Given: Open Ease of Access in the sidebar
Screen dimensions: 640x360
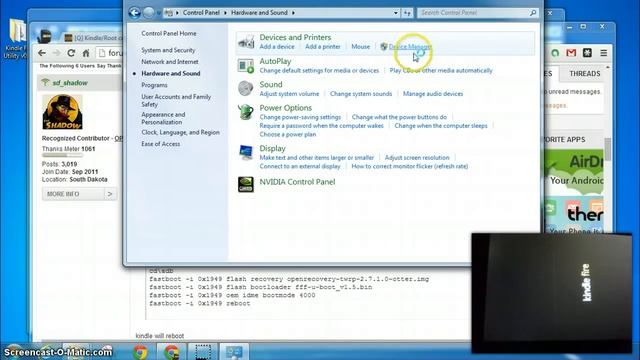Looking at the screenshot, I should [160, 144].
